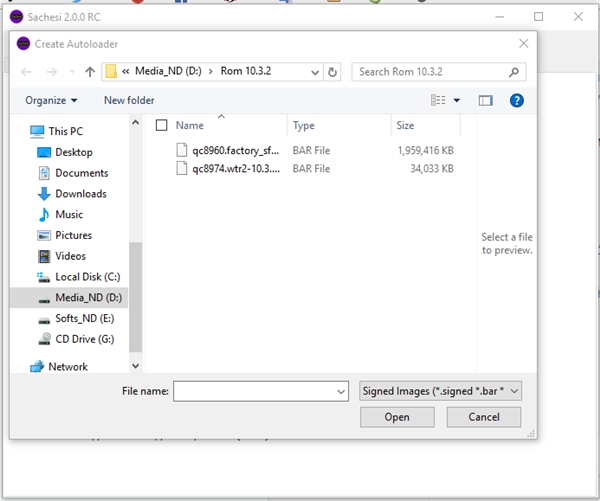Viewport: 600px width, 501px height.
Task: Toggle the preview pane icon
Action: click(x=486, y=100)
